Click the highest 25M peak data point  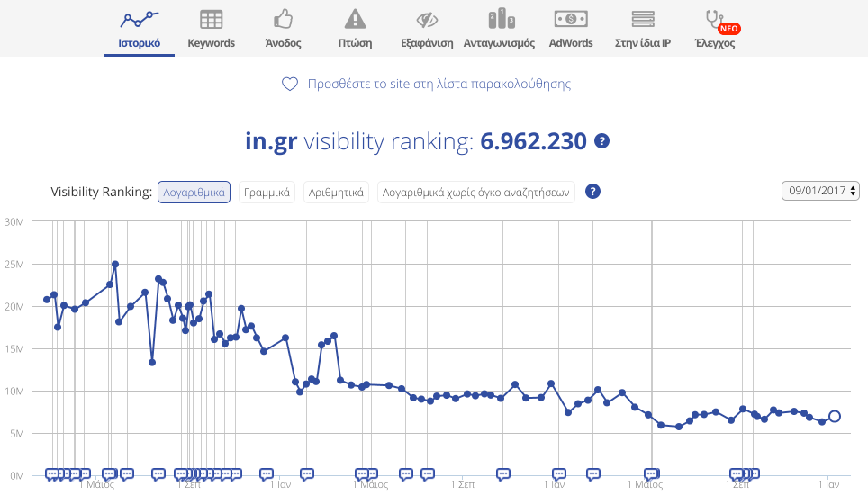coord(115,265)
